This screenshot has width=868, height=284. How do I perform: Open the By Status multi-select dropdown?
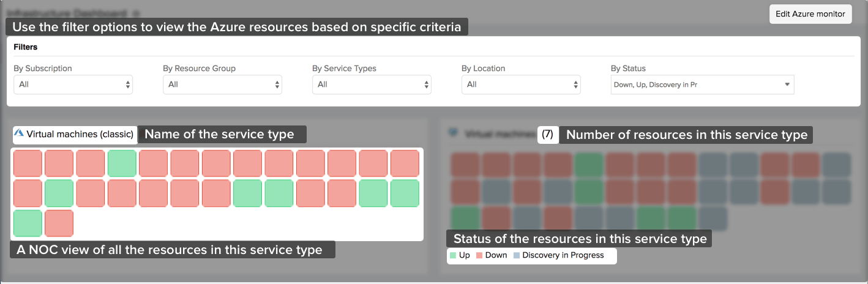tap(702, 85)
